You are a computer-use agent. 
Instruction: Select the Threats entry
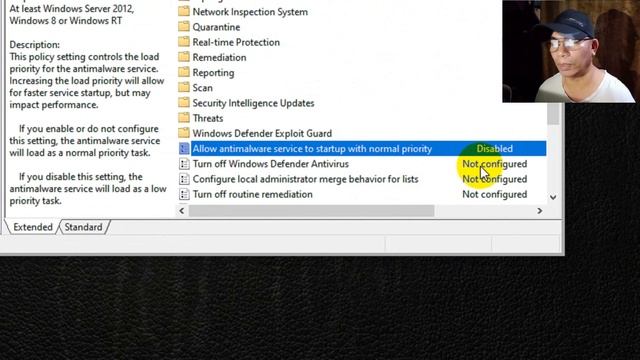208,118
